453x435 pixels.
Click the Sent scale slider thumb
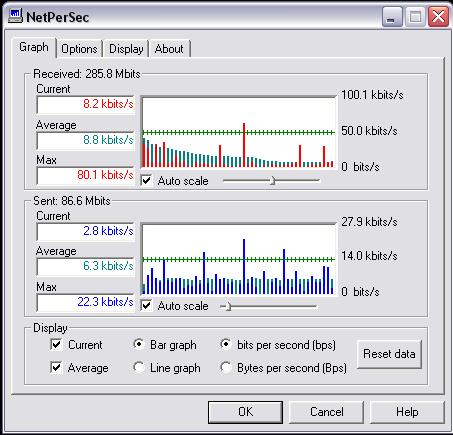228,306
